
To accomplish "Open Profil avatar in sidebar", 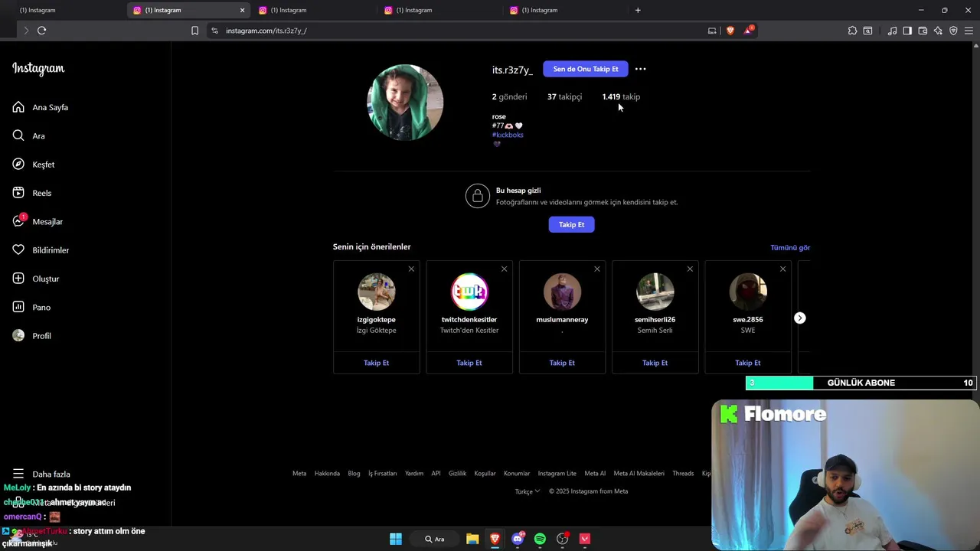I will [x=18, y=336].
